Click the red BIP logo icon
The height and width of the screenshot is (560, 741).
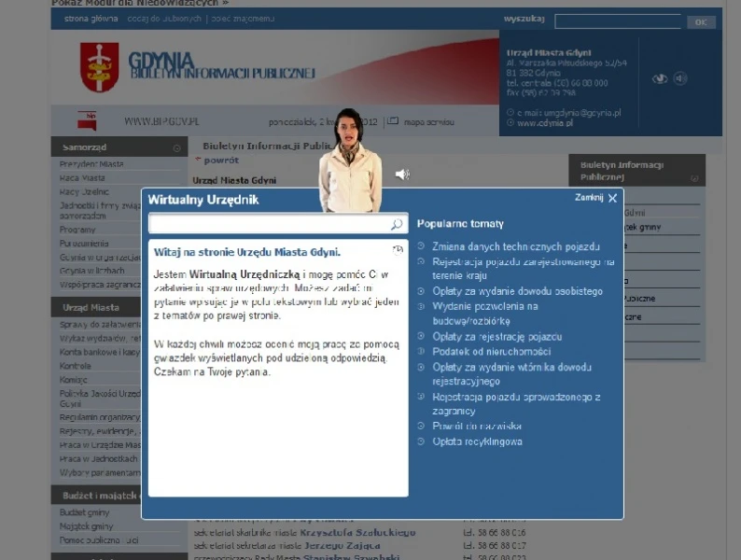point(87,121)
